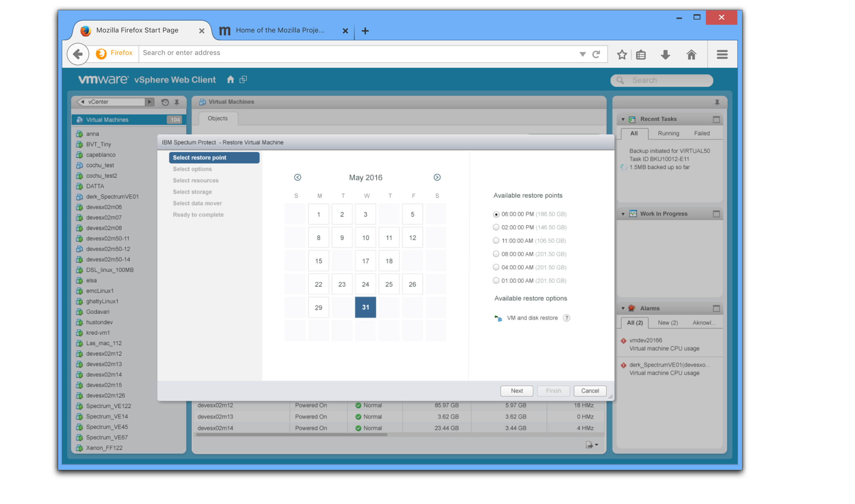Select the 02:00:00 PM restore point

(x=496, y=227)
